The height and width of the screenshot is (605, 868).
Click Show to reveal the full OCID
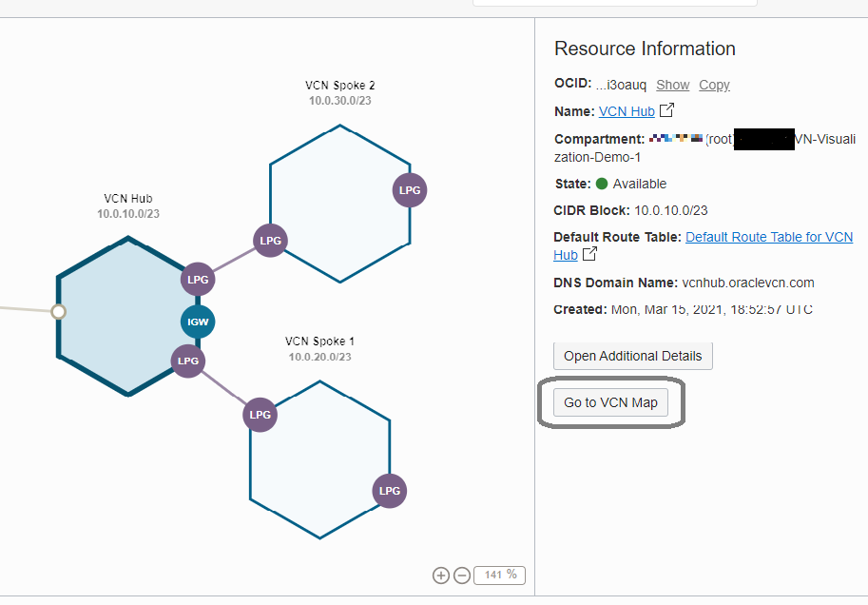point(672,85)
